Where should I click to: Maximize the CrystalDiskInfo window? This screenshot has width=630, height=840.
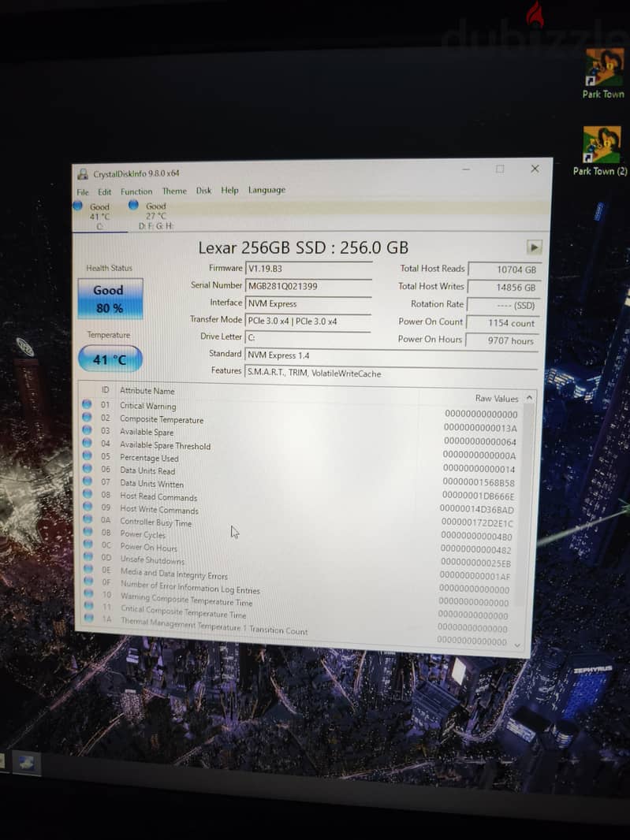pyautogui.click(x=500, y=169)
